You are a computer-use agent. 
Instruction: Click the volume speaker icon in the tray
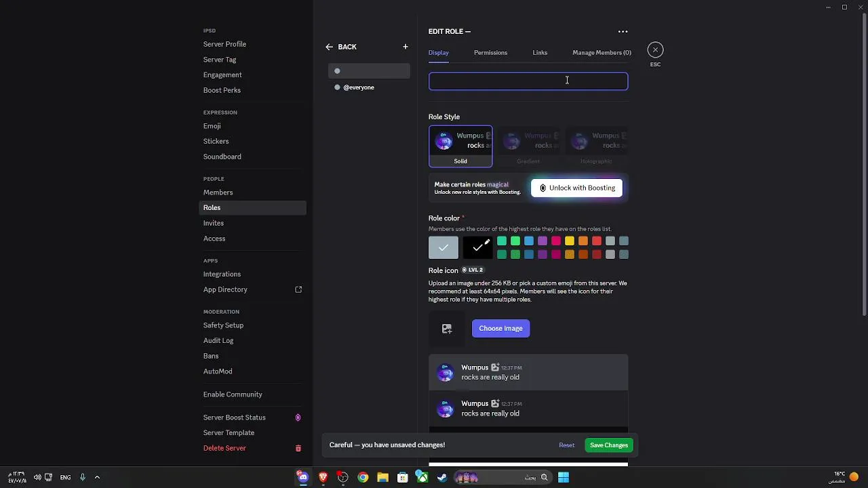pyautogui.click(x=37, y=477)
